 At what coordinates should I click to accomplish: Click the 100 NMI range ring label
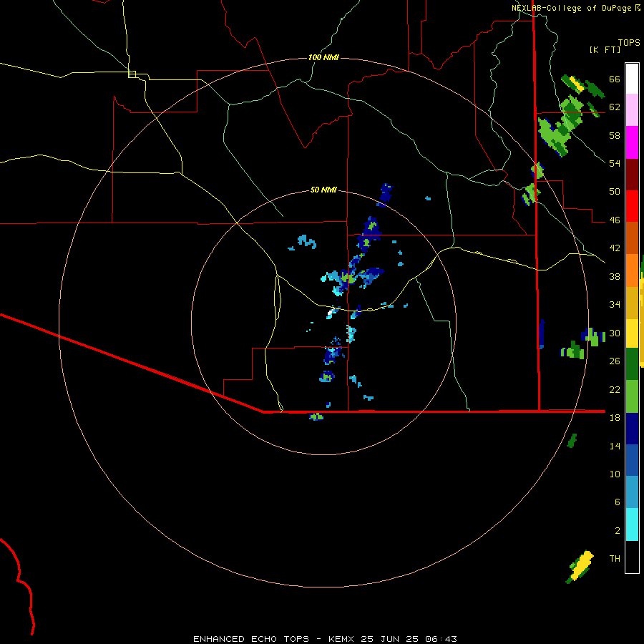[x=323, y=57]
